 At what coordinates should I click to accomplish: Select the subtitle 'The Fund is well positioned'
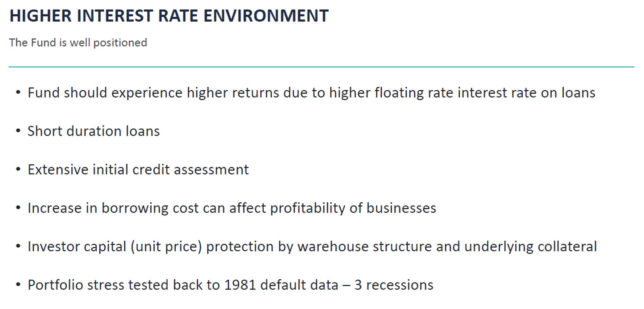pyautogui.click(x=78, y=43)
